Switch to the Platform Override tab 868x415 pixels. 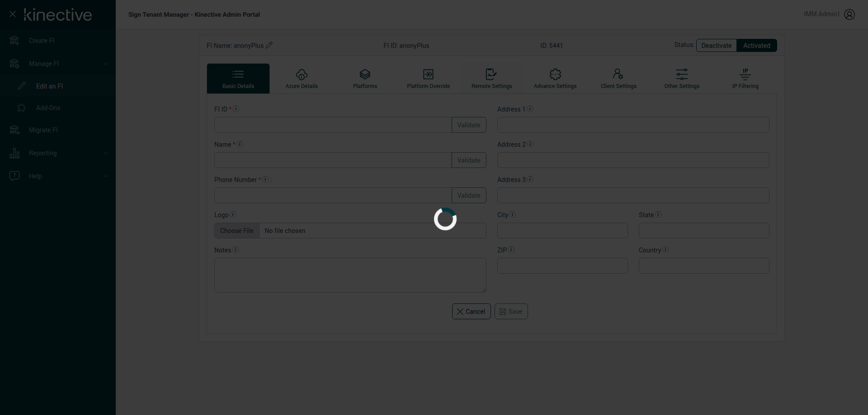coord(428,79)
